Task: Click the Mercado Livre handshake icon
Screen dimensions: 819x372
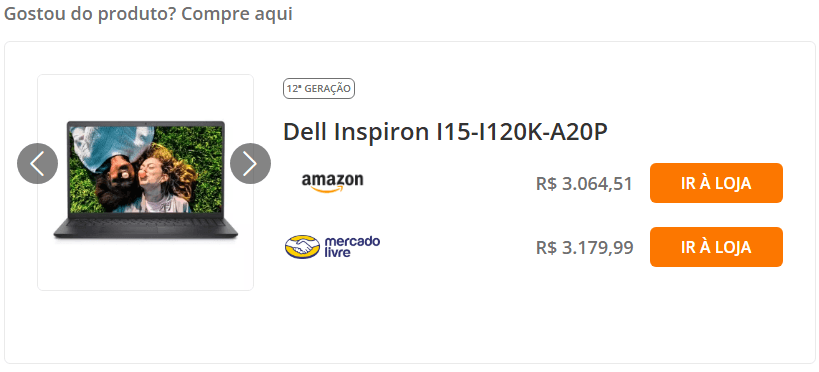Action: click(x=302, y=247)
